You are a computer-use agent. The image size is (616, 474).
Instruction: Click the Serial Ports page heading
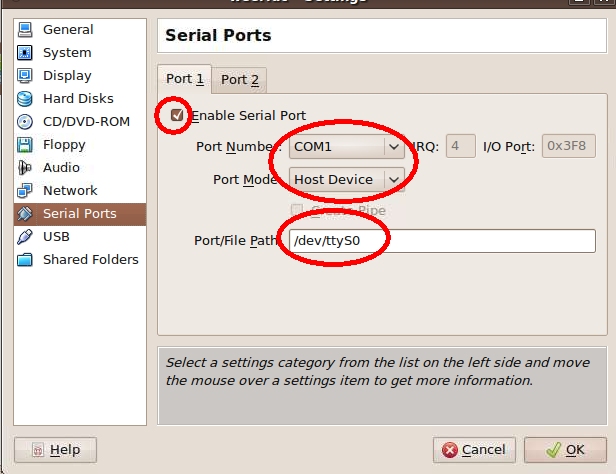218,35
